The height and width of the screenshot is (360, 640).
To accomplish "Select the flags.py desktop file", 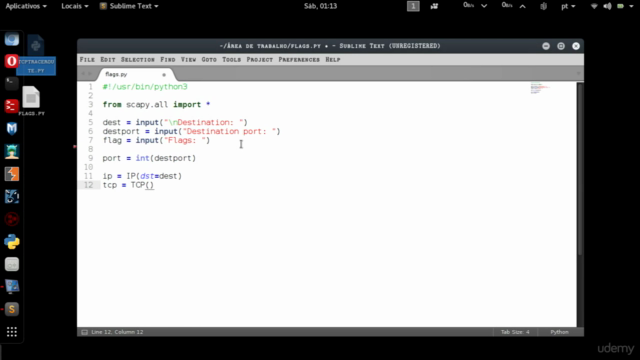I will coord(31,101).
